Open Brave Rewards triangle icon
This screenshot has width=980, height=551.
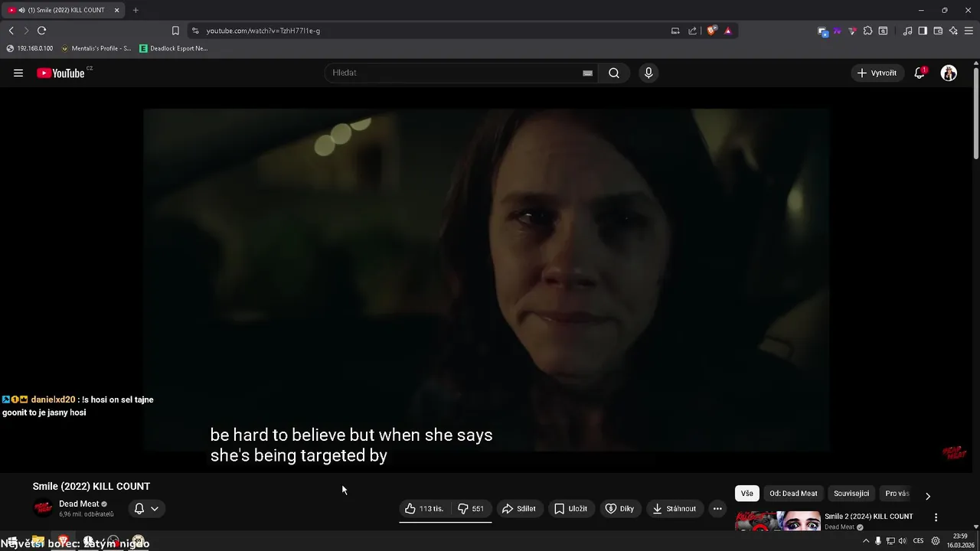point(727,31)
